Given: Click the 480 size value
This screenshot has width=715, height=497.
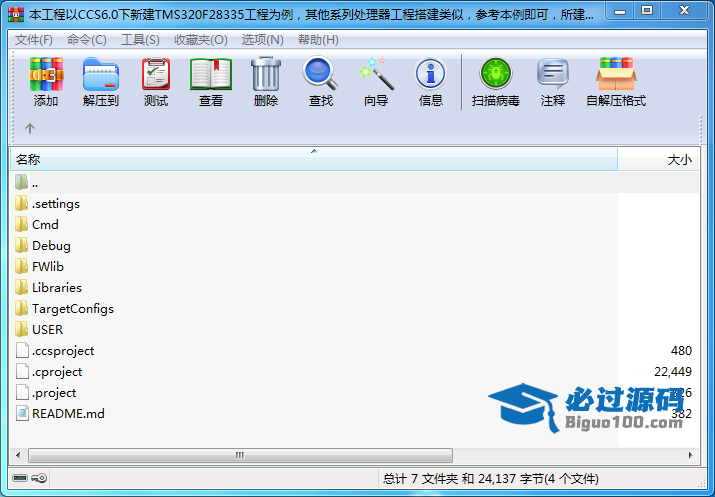Looking at the screenshot, I should click(x=681, y=351).
